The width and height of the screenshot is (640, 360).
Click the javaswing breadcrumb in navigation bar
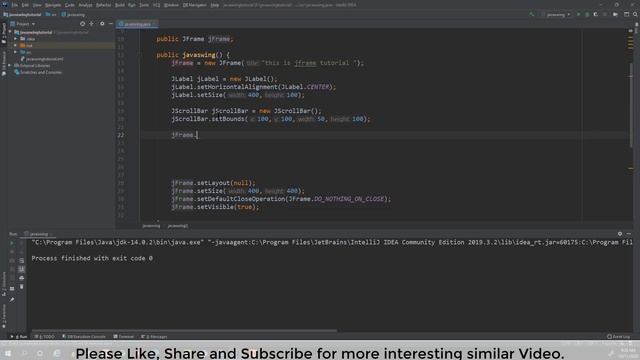pos(73,15)
